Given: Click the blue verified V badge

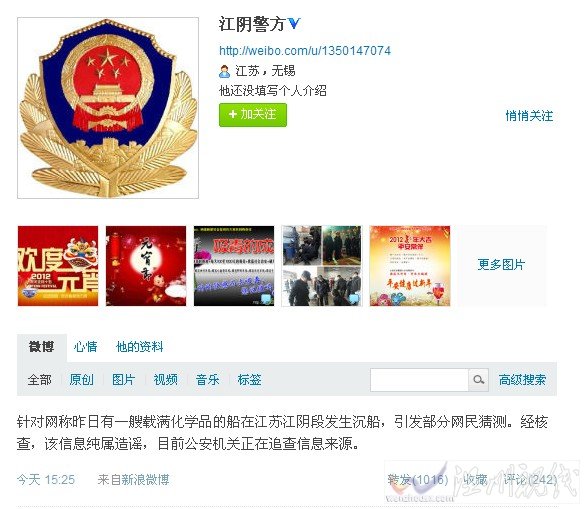Looking at the screenshot, I should coord(294,24).
